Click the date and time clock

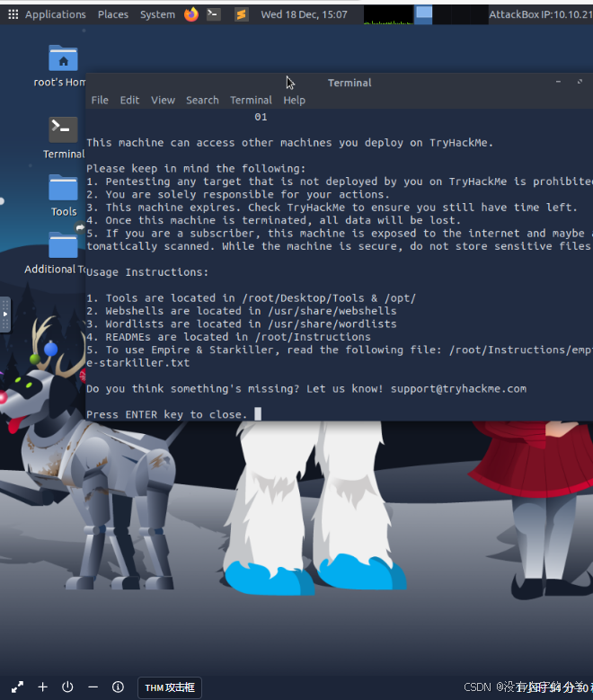click(x=304, y=14)
